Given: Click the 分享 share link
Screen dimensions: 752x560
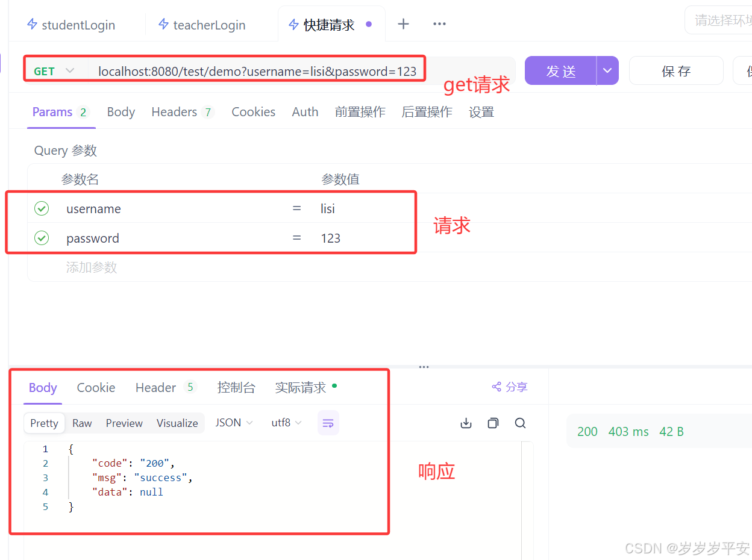Looking at the screenshot, I should tap(510, 387).
